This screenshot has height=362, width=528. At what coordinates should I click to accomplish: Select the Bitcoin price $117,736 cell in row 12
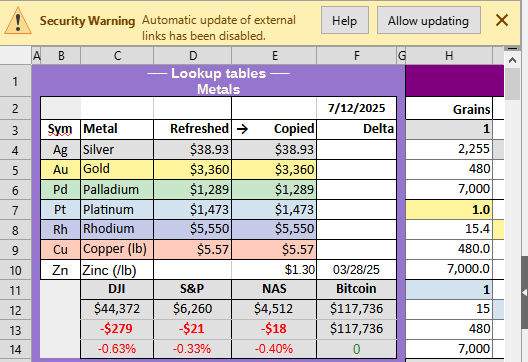[x=357, y=309]
